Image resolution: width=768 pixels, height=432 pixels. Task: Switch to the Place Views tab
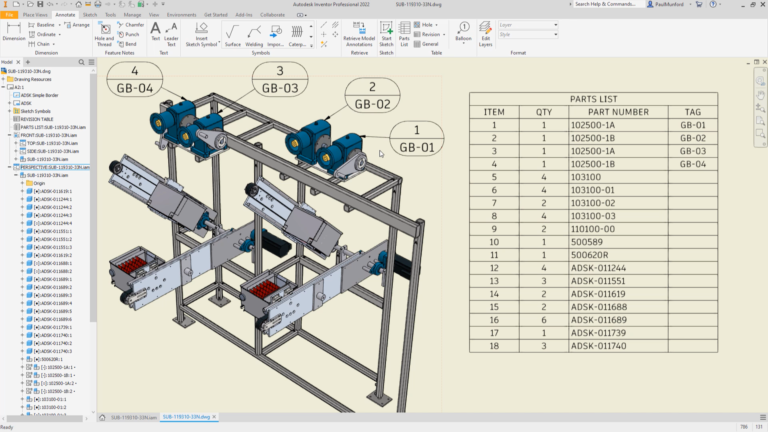35,15
